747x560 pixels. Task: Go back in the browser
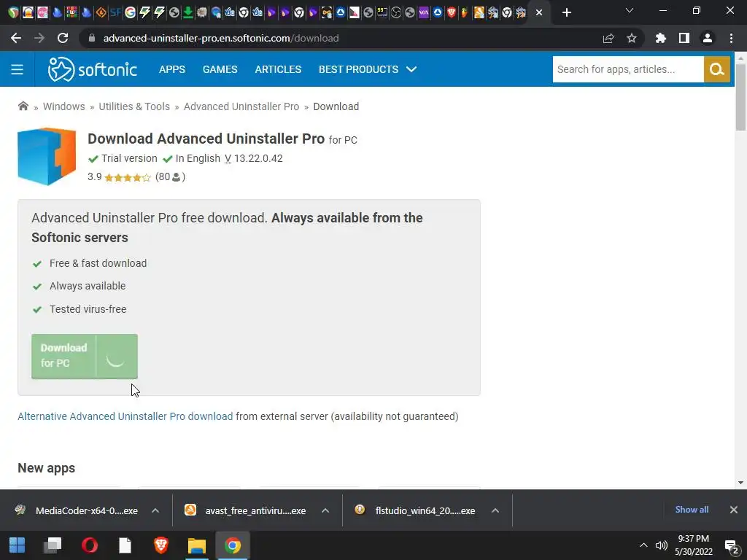click(16, 38)
